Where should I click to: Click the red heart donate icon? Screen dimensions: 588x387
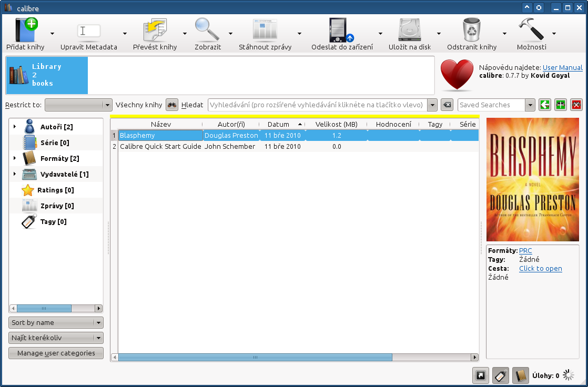pos(457,75)
